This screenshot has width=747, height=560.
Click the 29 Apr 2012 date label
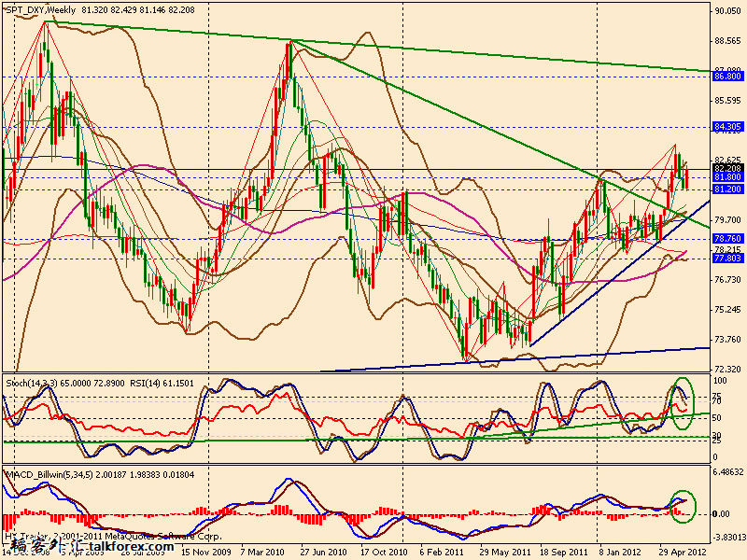683,552
